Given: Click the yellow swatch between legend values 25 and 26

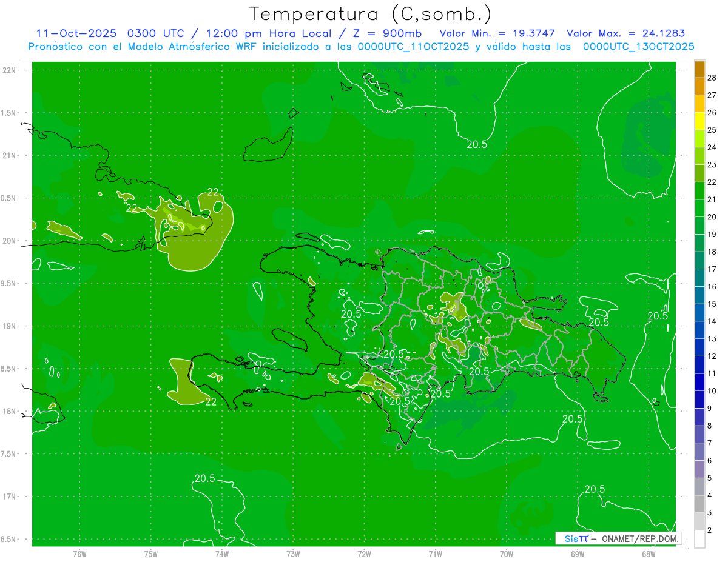Looking at the screenshot, I should click(x=699, y=121).
